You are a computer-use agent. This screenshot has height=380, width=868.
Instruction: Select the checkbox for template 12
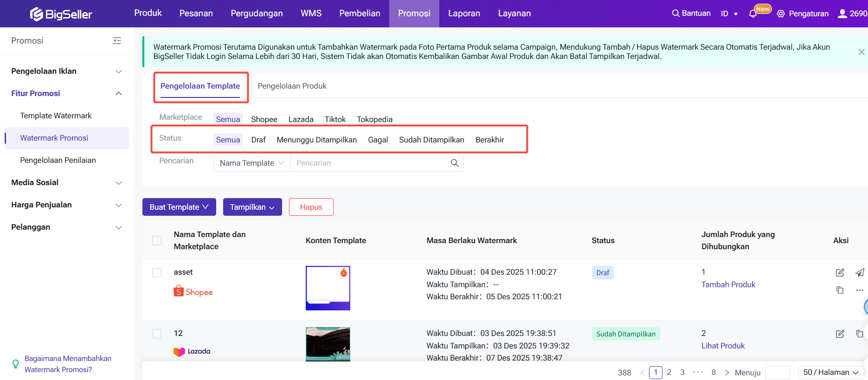(157, 334)
